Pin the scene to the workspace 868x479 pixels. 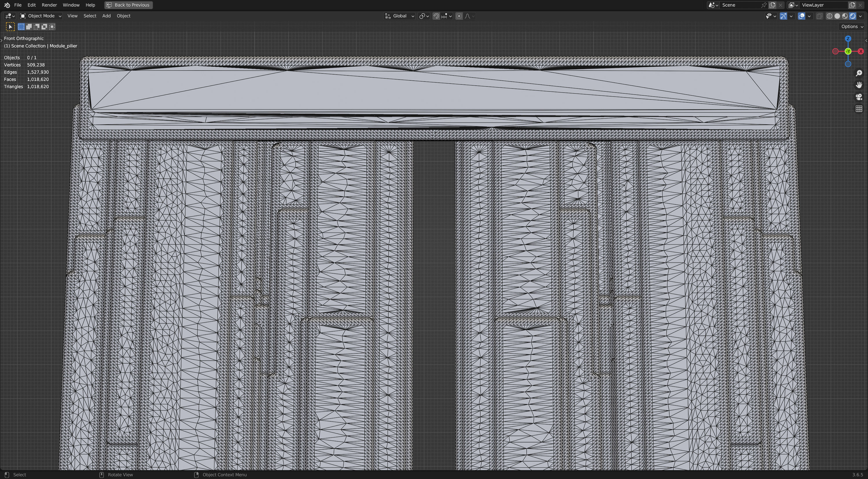764,5
